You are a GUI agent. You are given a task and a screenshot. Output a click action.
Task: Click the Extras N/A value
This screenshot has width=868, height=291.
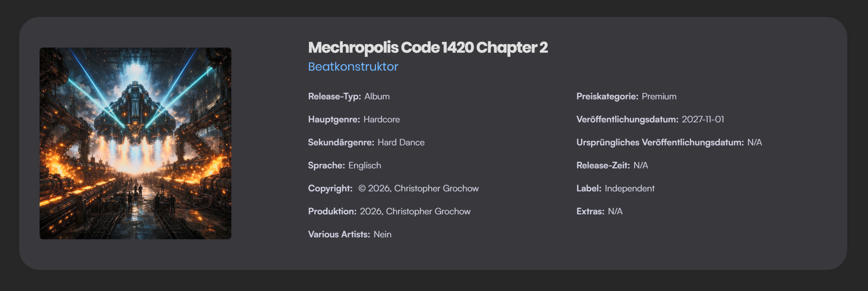coord(615,212)
